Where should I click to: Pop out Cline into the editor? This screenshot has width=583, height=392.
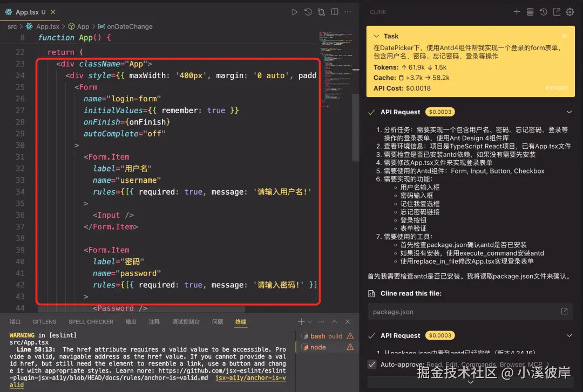click(x=556, y=11)
